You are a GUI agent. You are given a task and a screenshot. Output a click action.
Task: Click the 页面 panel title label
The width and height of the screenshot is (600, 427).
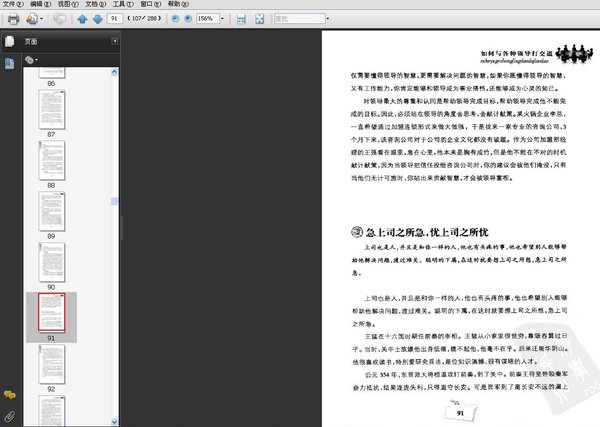coord(31,41)
